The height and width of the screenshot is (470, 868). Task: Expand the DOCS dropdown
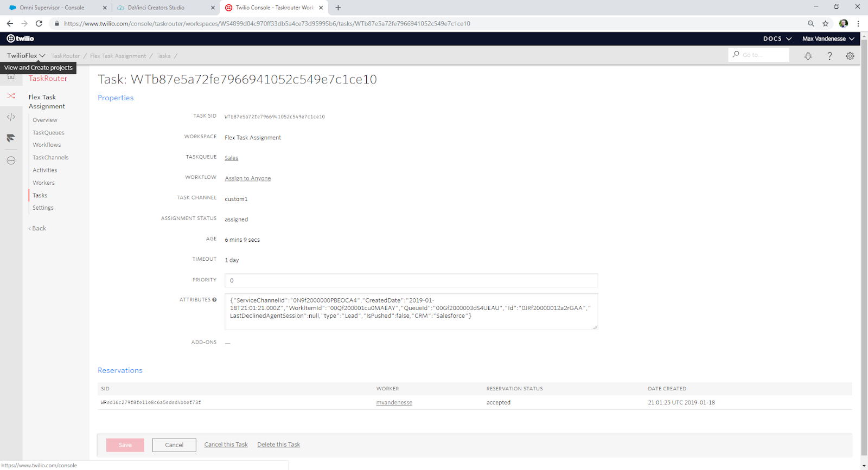(777, 38)
